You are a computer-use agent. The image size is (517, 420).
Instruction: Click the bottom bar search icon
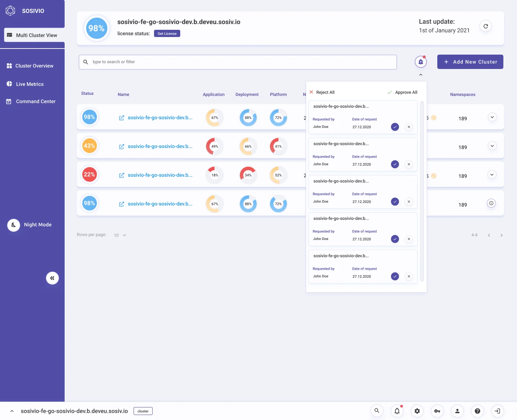(x=377, y=411)
